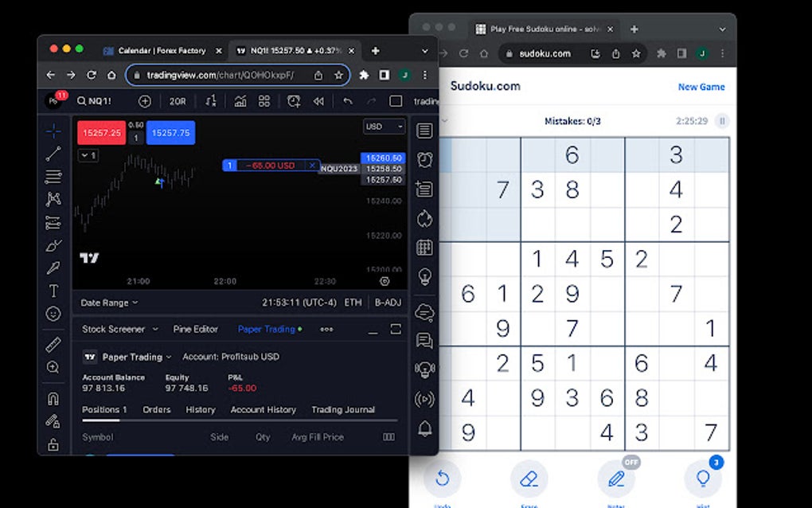Use the Sudoku eraser tool
This screenshot has width=812, height=508.
click(x=529, y=478)
